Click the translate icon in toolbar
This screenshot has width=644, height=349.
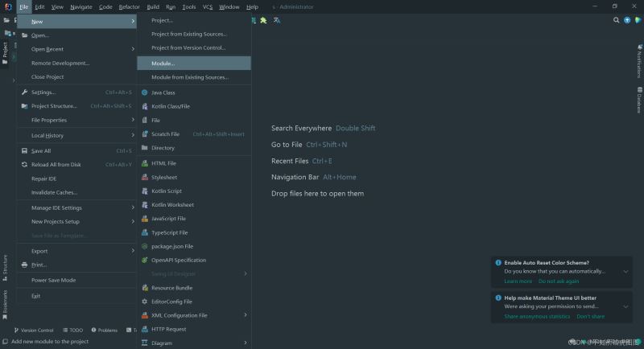277,20
